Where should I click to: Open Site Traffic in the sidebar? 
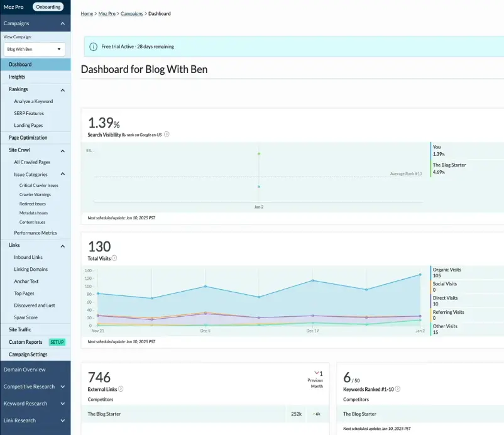pyautogui.click(x=35, y=329)
